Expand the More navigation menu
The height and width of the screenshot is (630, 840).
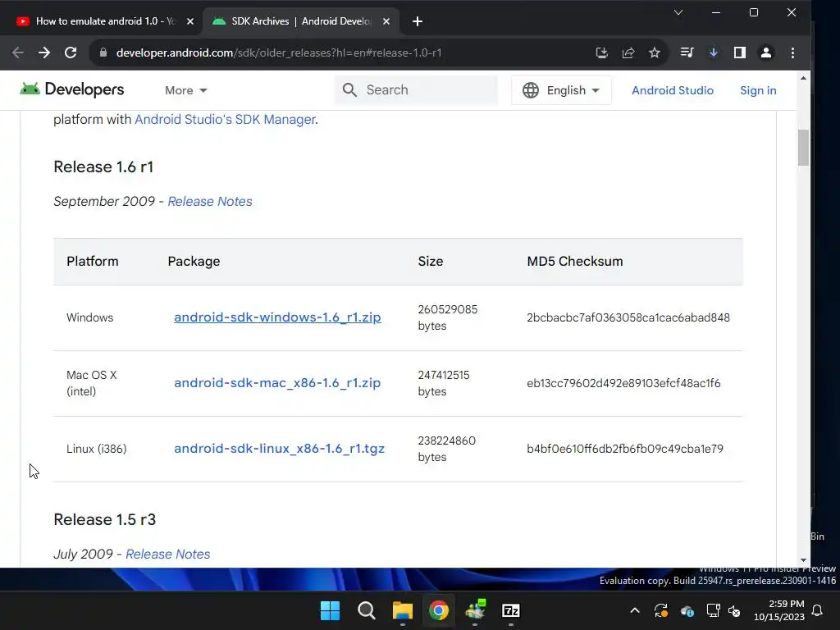tap(186, 90)
